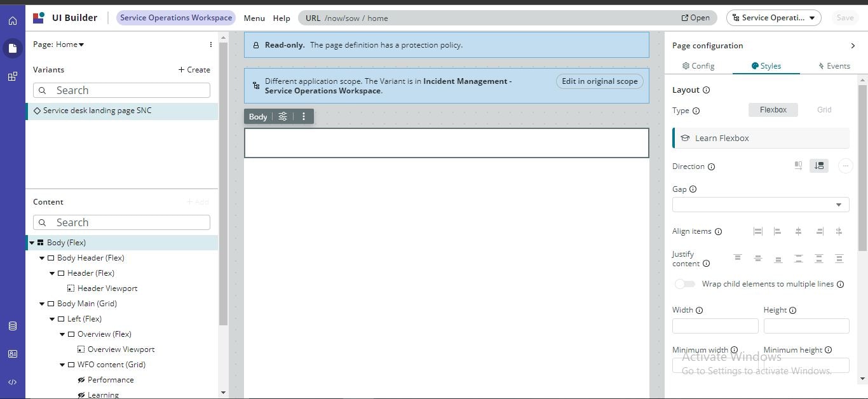Show the Direction info tooltip icon
The height and width of the screenshot is (399, 868).
[711, 167]
